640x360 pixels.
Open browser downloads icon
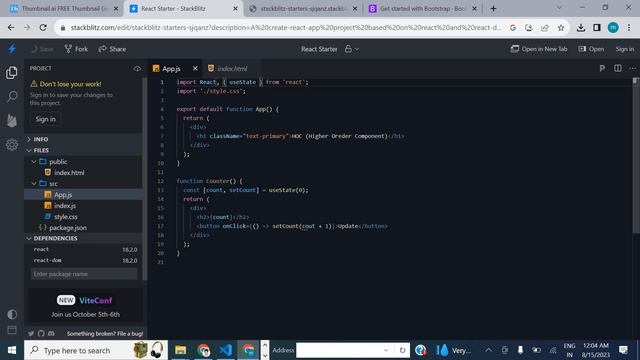581,28
